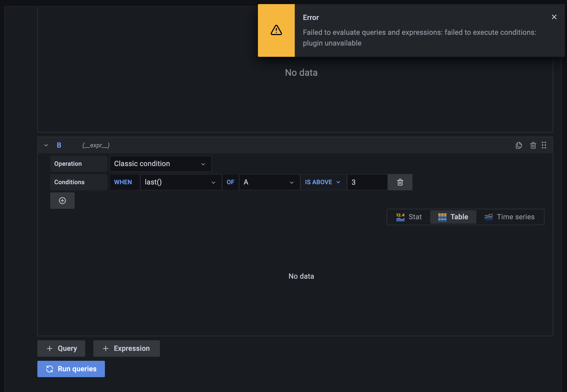Run queries
Screen dimensions: 567x392
point(71,369)
